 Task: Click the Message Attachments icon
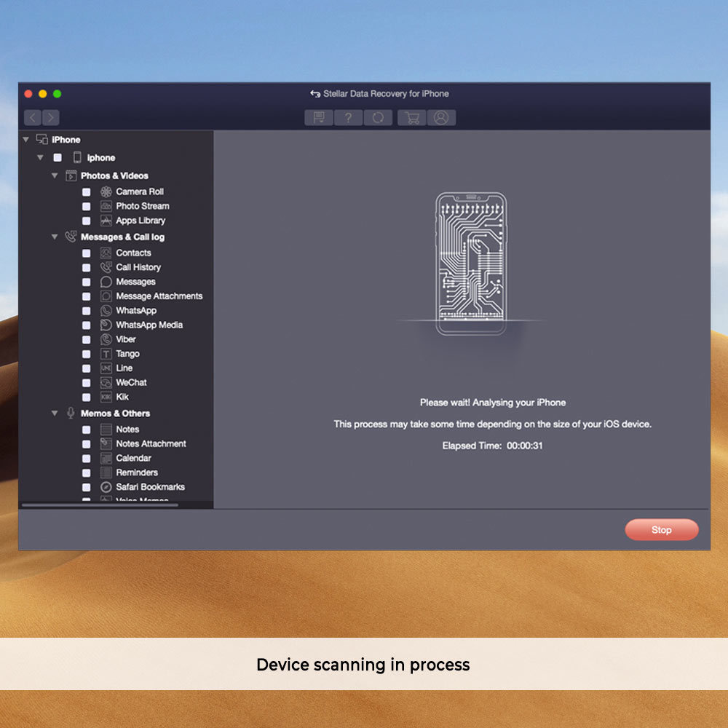tap(106, 296)
